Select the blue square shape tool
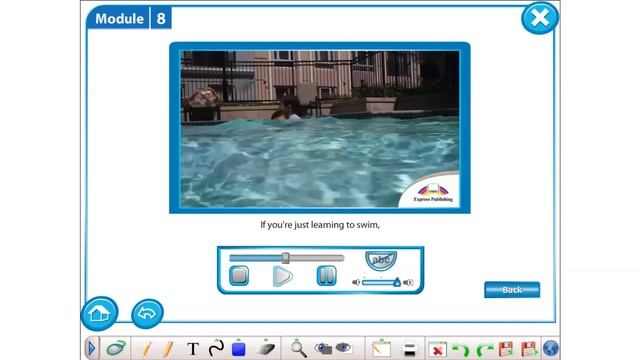Viewport: 640px width, 360px height. (238, 349)
